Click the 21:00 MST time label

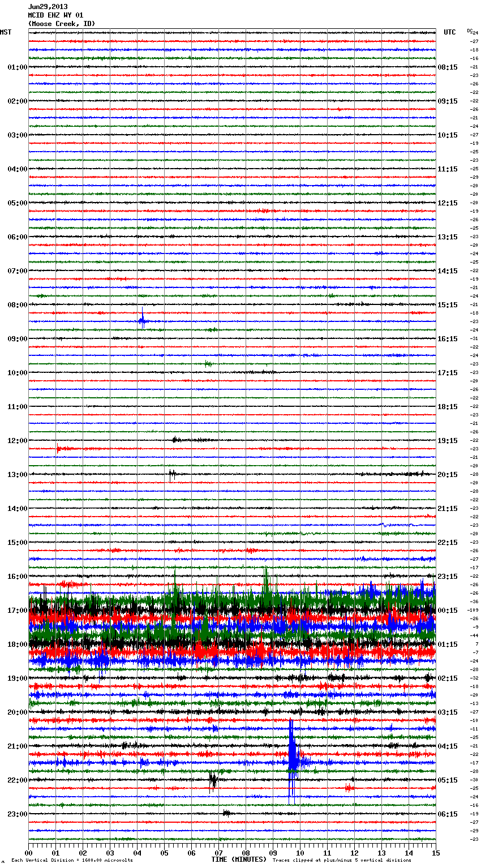pos(18,746)
